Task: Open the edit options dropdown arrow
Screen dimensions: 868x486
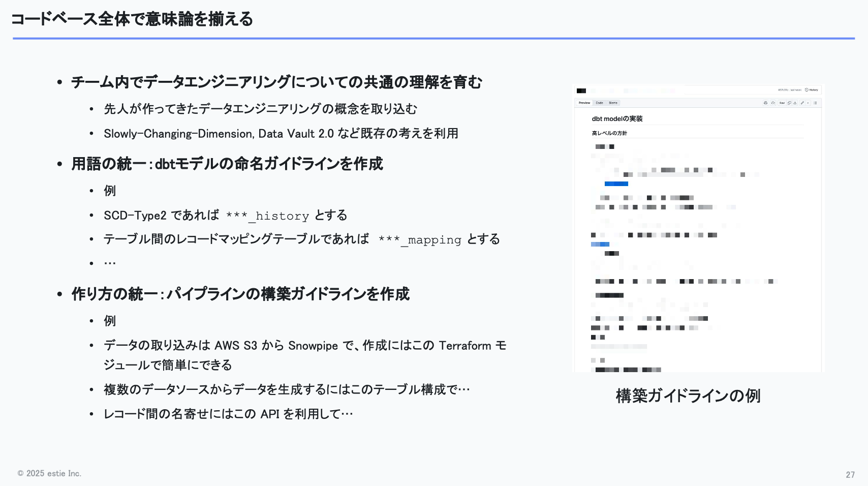Action: click(808, 103)
